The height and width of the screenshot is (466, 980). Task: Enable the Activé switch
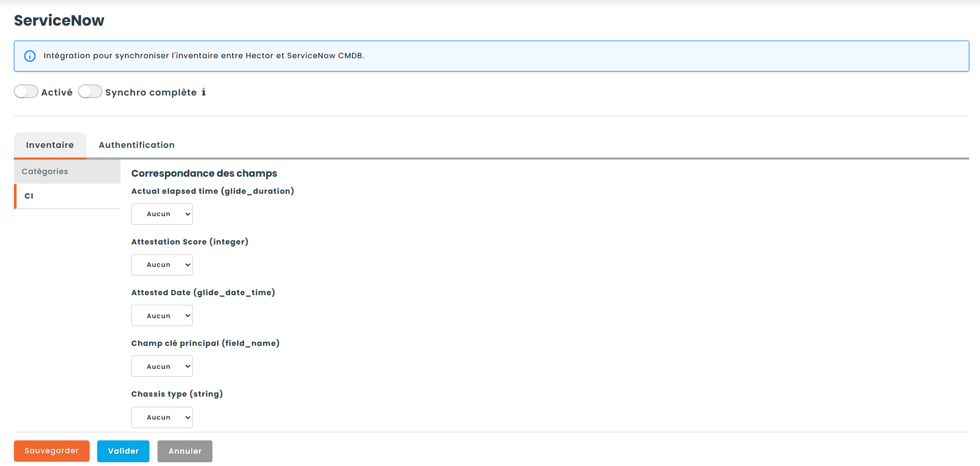pyautogui.click(x=26, y=92)
